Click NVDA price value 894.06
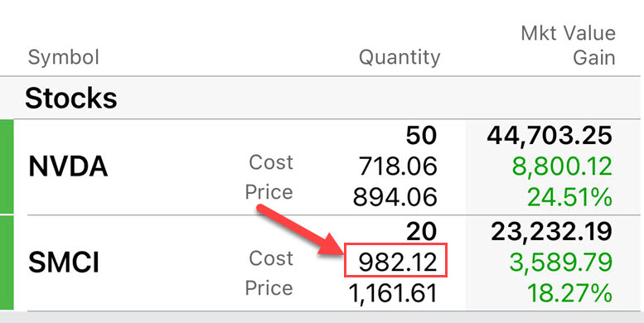The height and width of the screenshot is (323, 644). (x=395, y=197)
